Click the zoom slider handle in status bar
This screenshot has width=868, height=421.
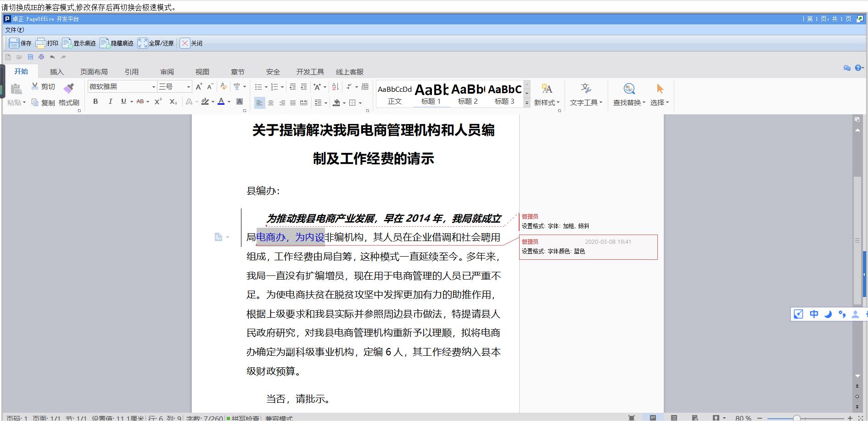[x=797, y=418]
